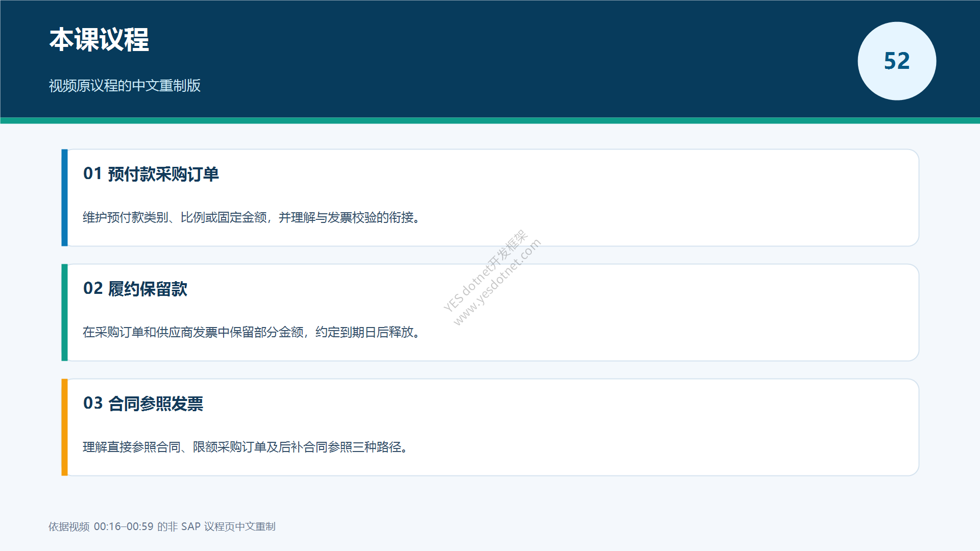
Task: Click the blue accent bar on card 01
Action: pyautogui.click(x=64, y=197)
